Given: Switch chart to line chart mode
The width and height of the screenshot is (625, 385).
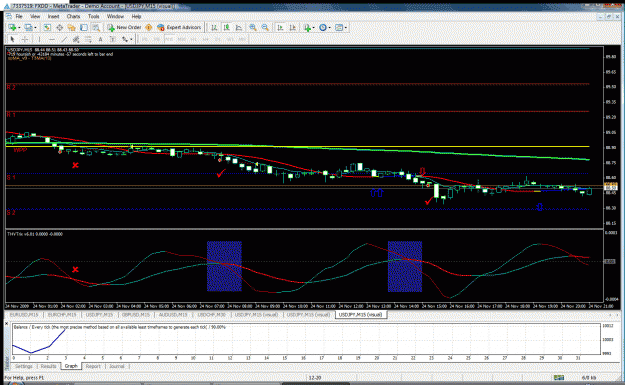Looking at the screenshot, I should 239,28.
